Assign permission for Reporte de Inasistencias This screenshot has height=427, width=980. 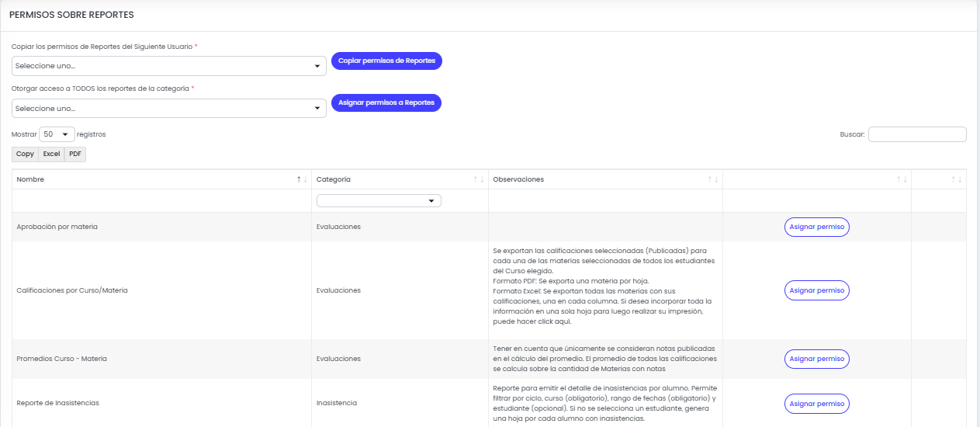pos(817,404)
